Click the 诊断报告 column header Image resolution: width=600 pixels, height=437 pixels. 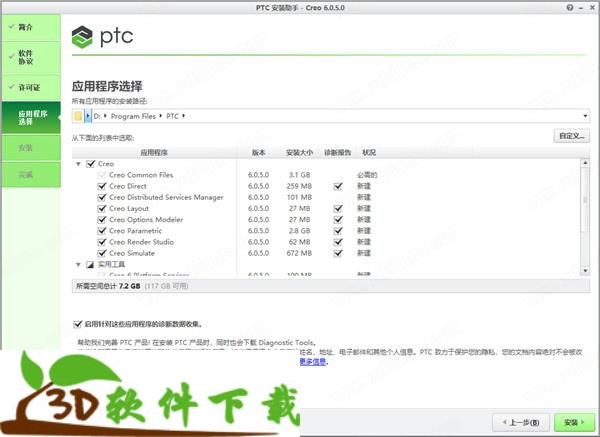(x=338, y=152)
